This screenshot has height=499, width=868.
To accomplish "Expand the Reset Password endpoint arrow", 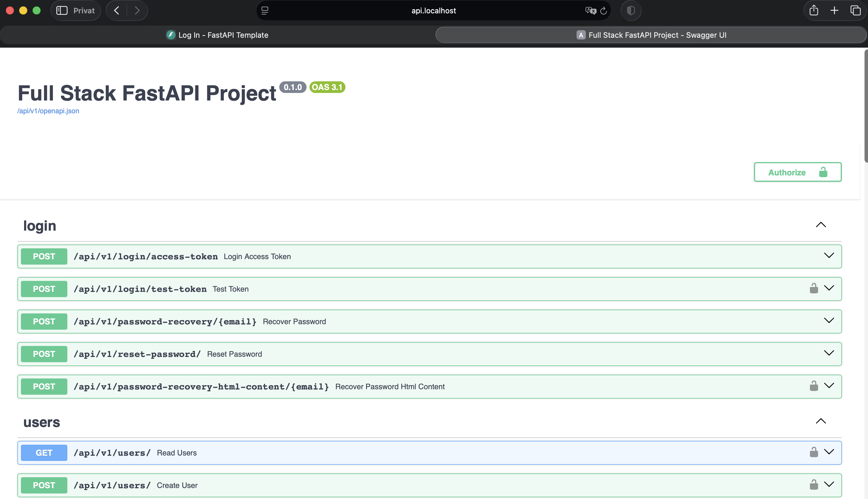I will [829, 353].
